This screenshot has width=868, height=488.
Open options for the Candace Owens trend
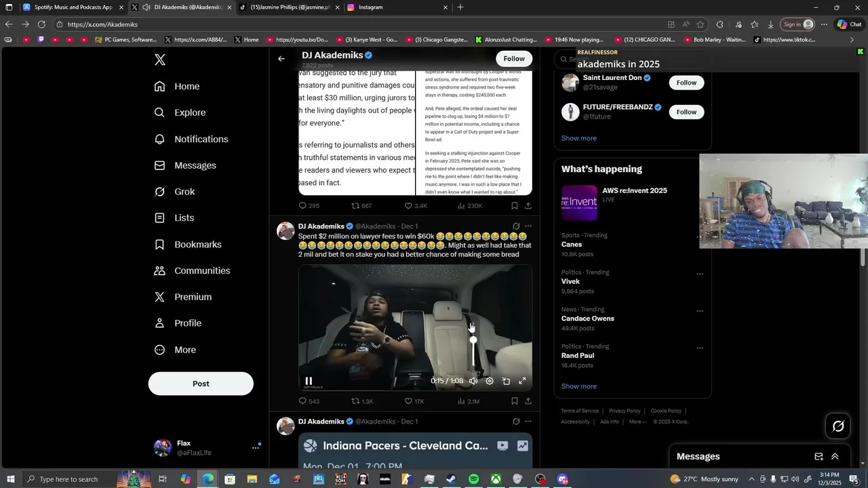pos(700,312)
